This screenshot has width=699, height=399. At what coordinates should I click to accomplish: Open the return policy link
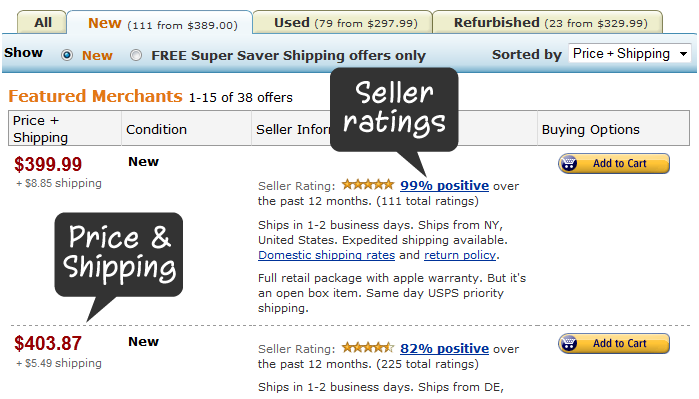[460, 255]
